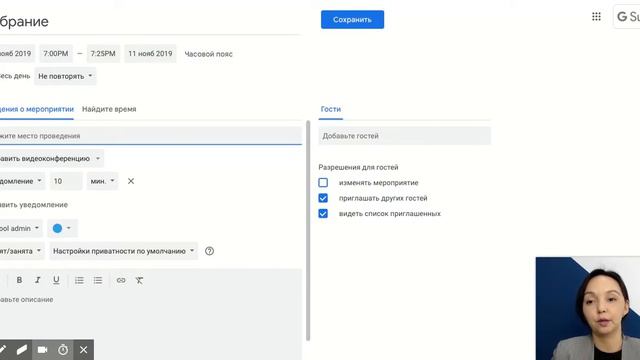Viewport: 640px width, 360px height.
Task: Open the Гости tab
Action: pyautogui.click(x=331, y=109)
